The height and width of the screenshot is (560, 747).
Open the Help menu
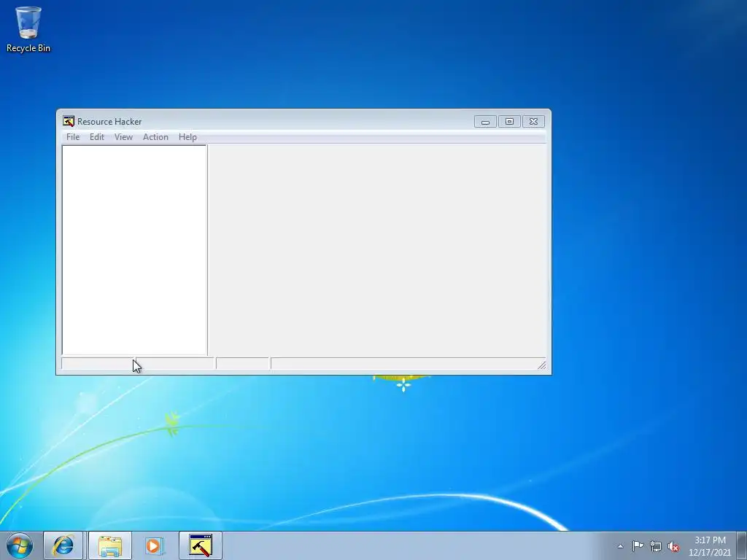pos(187,137)
